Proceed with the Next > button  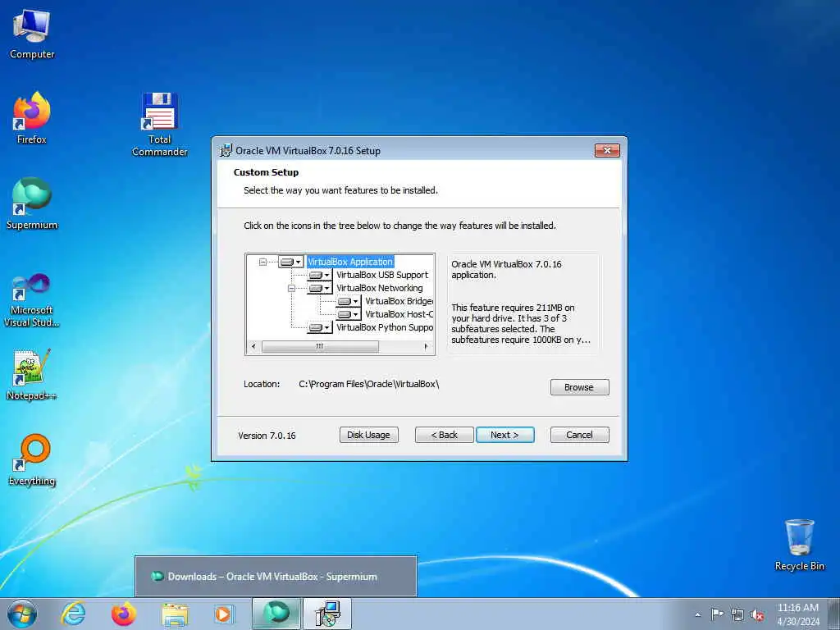pos(504,435)
